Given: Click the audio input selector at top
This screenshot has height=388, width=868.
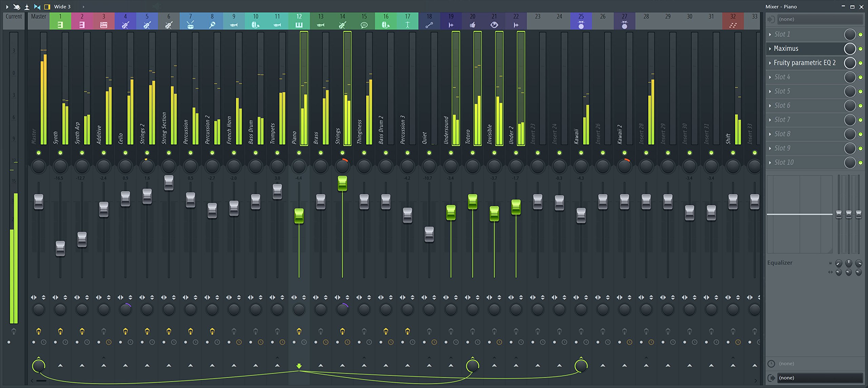Looking at the screenshot, I should [x=820, y=19].
